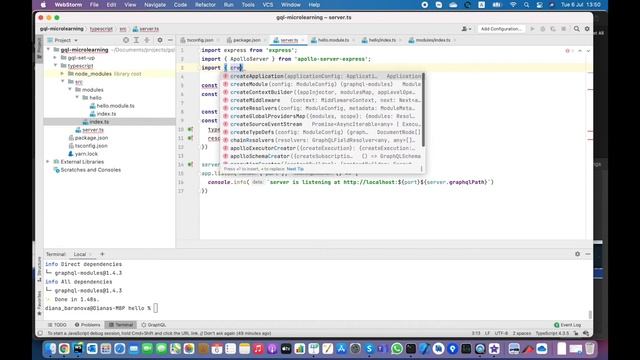Image resolution: width=640 pixels, height=360 pixels.
Task: Switch to modules/index.ts editor tab
Action: pyautogui.click(x=433, y=40)
